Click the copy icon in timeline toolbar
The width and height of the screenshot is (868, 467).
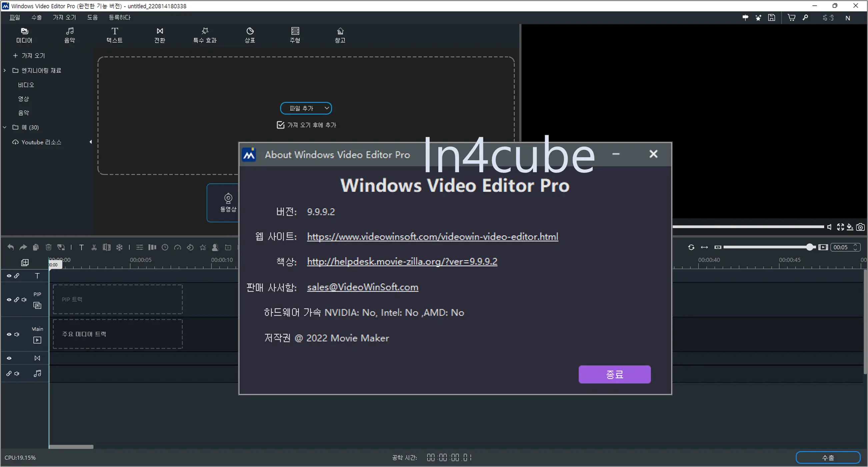[x=36, y=247]
